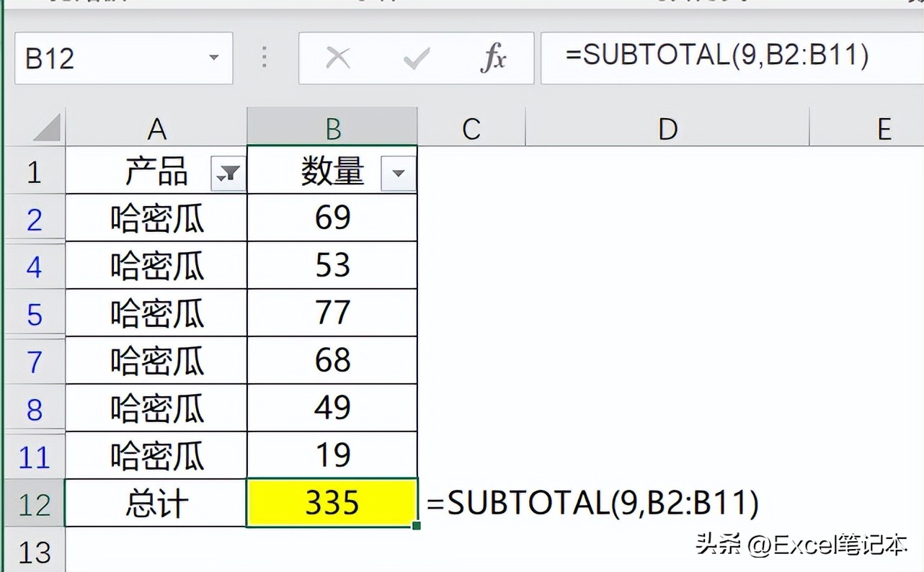924x572 pixels.
Task: Click the fill handle of cell B12
Action: pyautogui.click(x=417, y=527)
